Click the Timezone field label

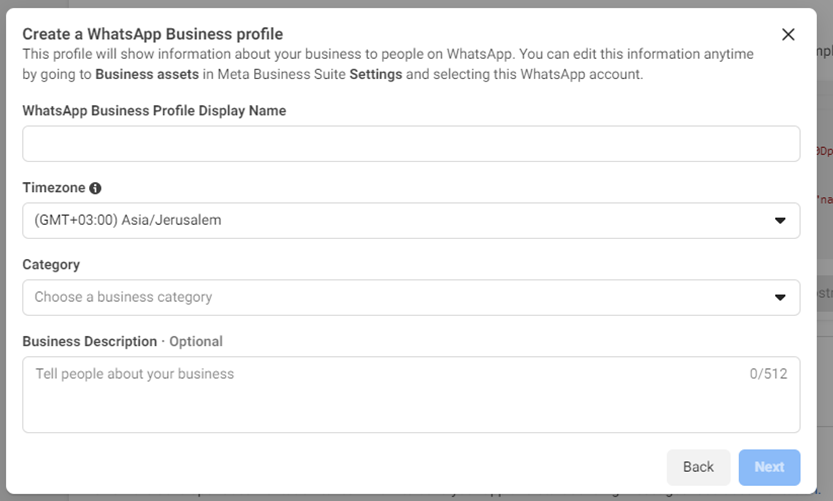click(x=54, y=188)
